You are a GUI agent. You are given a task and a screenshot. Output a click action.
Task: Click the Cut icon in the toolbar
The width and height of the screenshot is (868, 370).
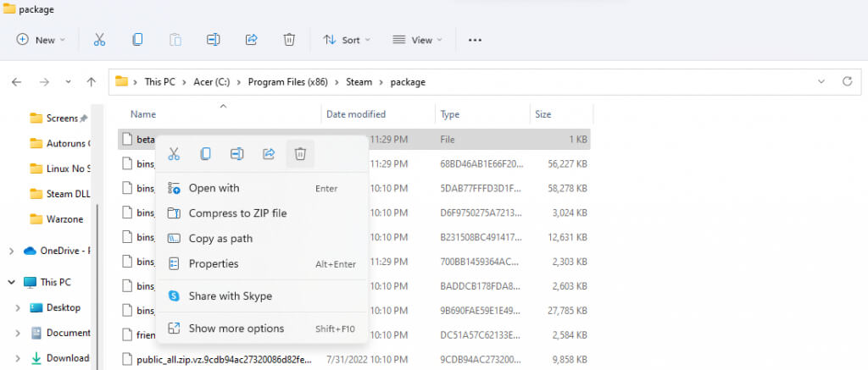click(100, 40)
